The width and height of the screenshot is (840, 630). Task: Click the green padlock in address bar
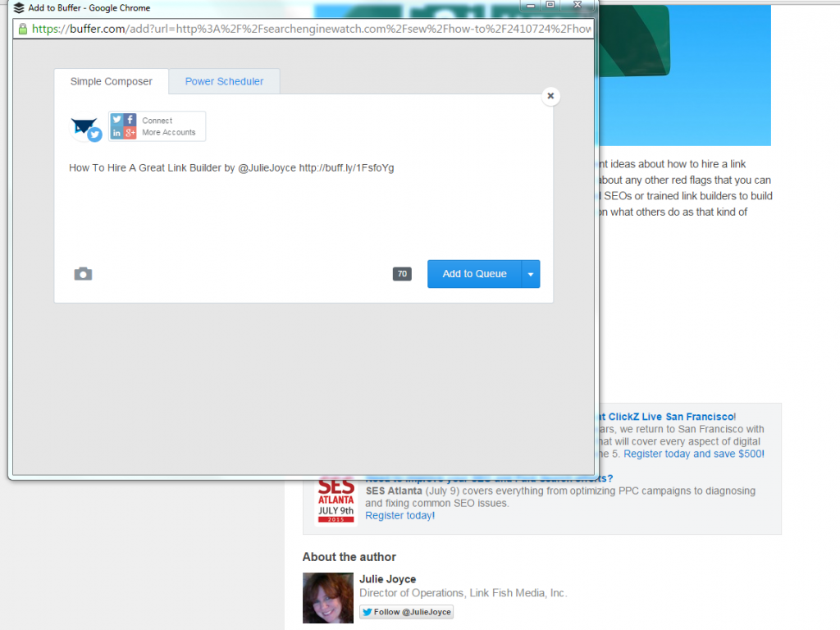point(23,29)
